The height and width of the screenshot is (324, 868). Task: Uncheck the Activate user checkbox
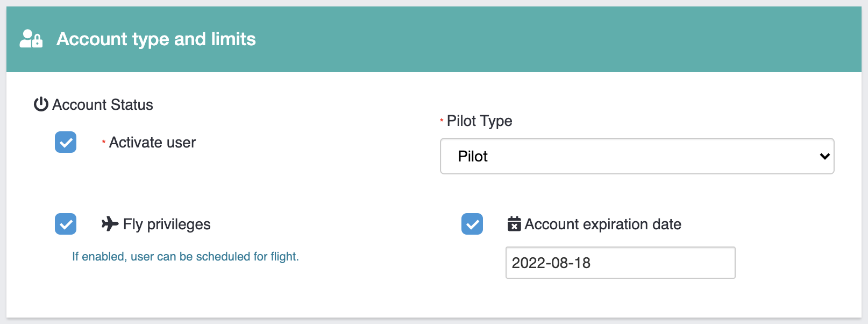66,142
